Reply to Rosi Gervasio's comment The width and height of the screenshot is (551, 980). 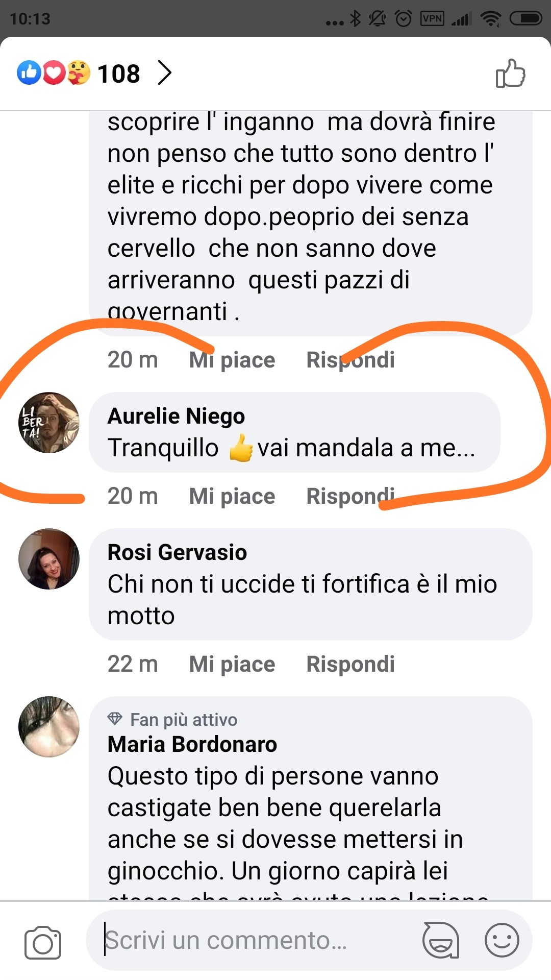tap(350, 664)
